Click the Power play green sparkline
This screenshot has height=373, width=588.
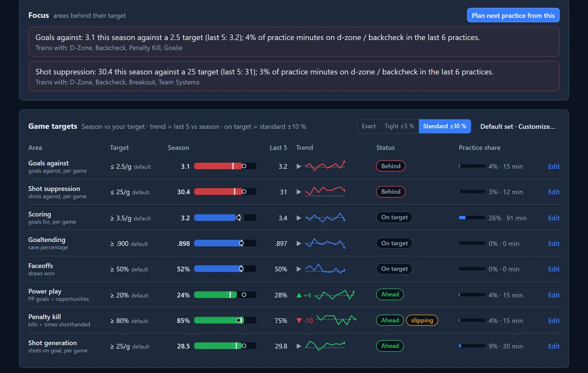pyautogui.click(x=335, y=294)
